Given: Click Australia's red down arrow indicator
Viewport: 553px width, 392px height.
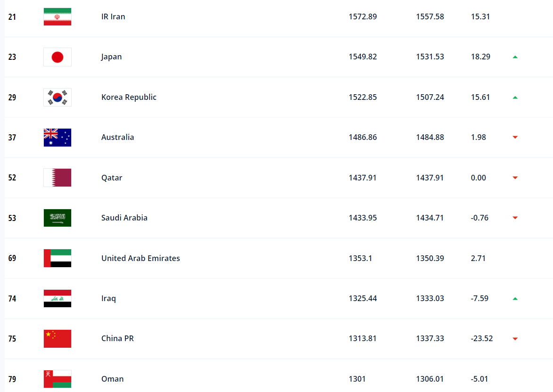Looking at the screenshot, I should [515, 138].
